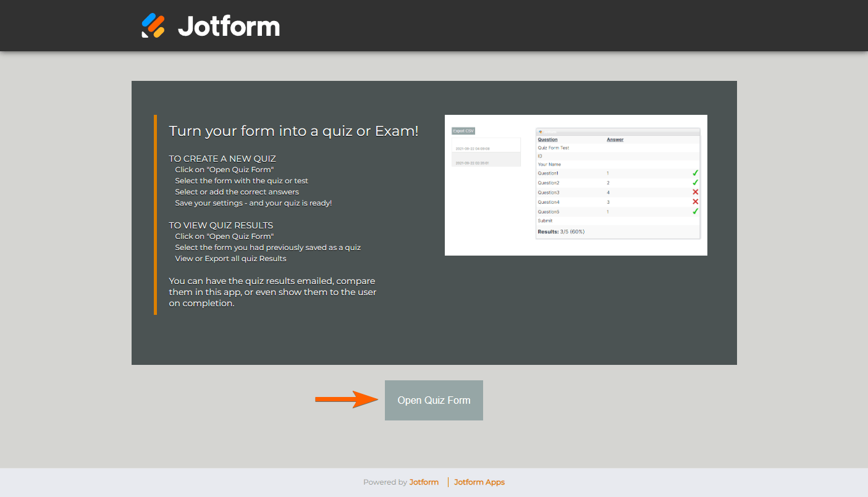Visit the Jotform Apps footer link
Image resolution: width=868 pixels, height=497 pixels.
(479, 482)
